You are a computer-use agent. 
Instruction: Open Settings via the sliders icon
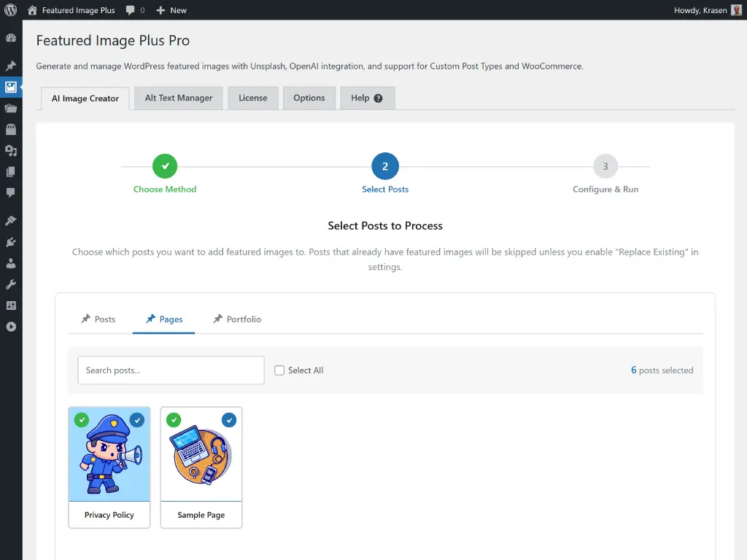(10, 305)
